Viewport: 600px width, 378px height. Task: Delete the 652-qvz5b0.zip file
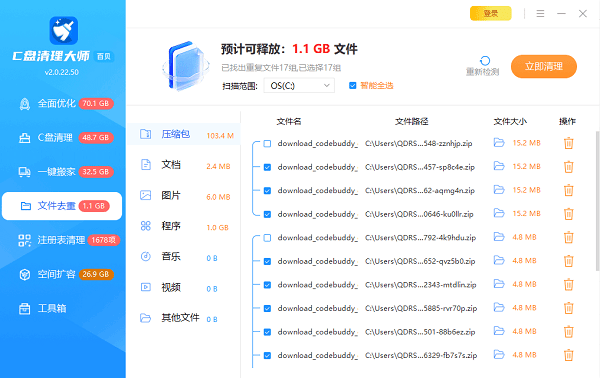(x=569, y=261)
